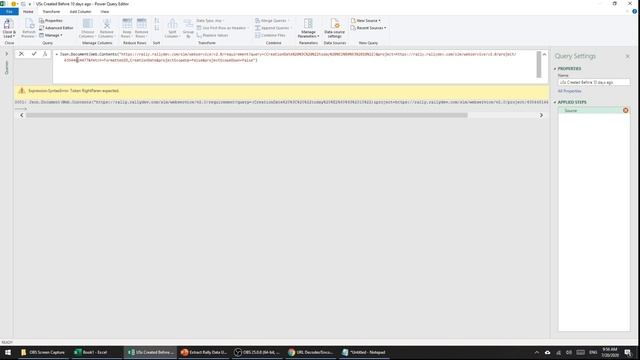Click the Sort Descending icon
Screen dimensions: 640x360
(157, 28)
